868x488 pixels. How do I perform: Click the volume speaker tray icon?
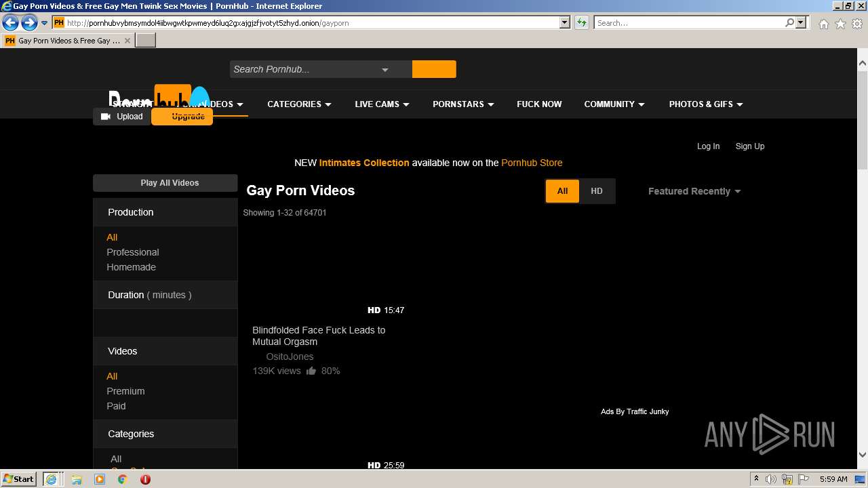[x=771, y=479]
